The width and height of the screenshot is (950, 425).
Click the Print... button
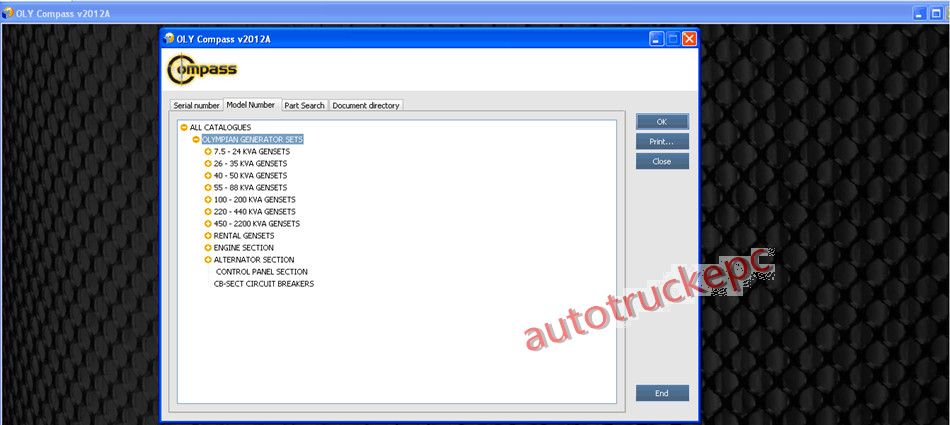click(x=662, y=141)
